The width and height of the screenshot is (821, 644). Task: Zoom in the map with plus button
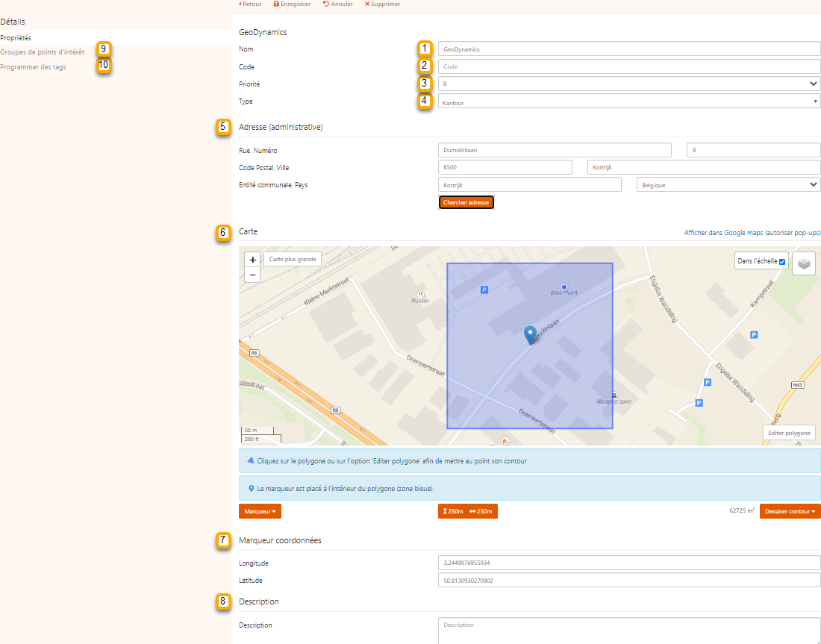[x=253, y=260]
